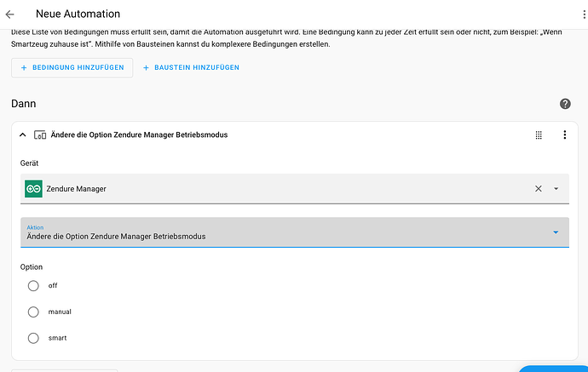Open the overflow menu in the header
Viewport: 588px width, 372px height.
584,14
